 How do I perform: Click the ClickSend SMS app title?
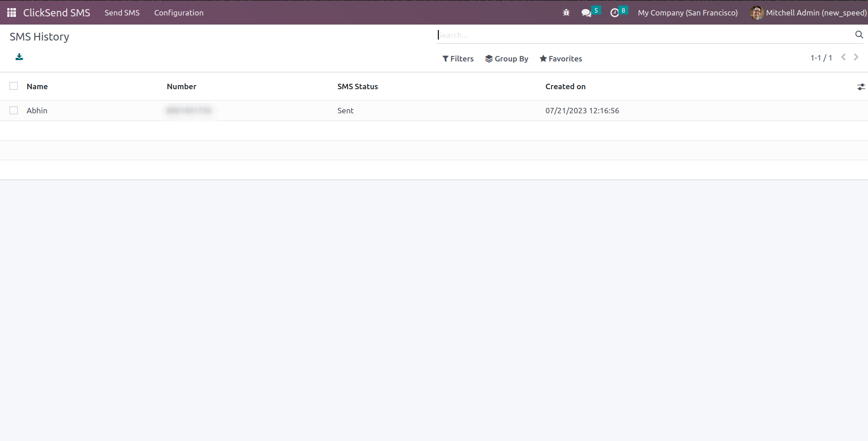[56, 13]
